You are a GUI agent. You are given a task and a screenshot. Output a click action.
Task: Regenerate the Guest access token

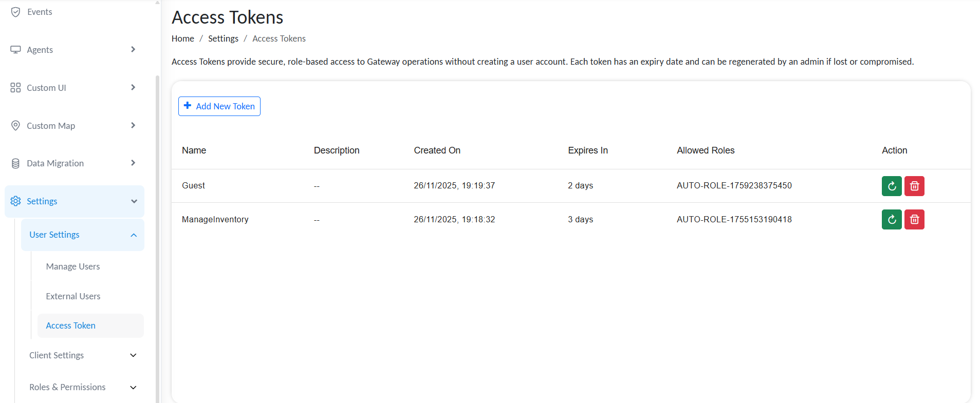coord(892,186)
